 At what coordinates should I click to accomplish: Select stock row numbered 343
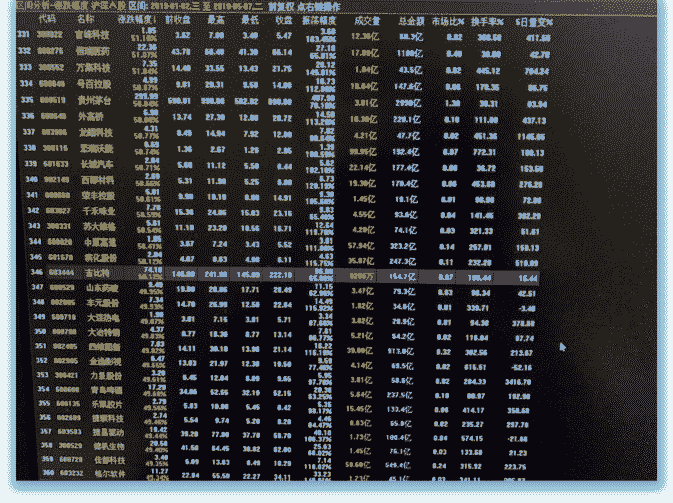pyautogui.click(x=285, y=228)
